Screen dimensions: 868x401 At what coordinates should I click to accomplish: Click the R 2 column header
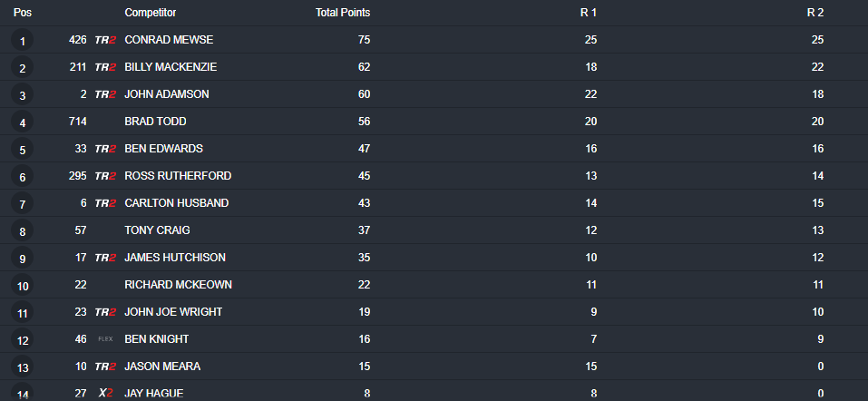pyautogui.click(x=814, y=13)
